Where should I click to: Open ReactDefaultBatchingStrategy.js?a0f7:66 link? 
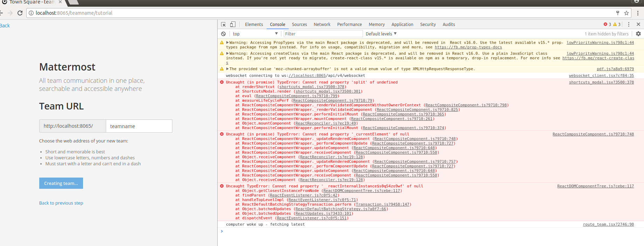pos(341,209)
